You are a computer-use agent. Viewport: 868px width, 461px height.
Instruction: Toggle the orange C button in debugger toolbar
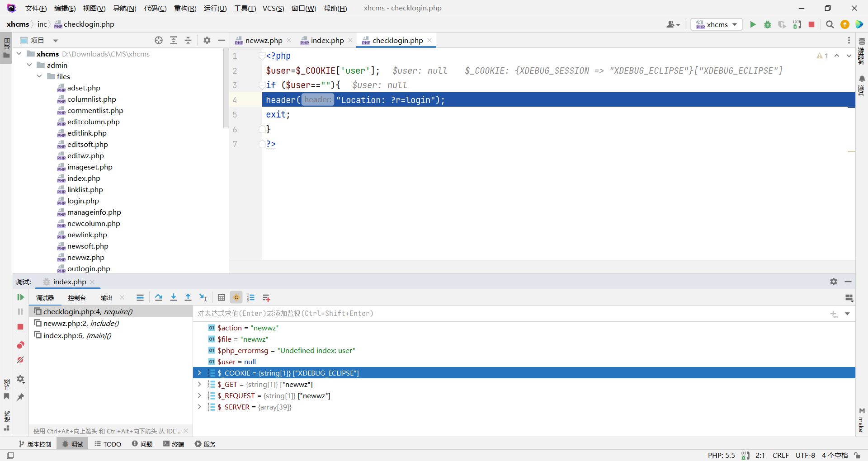236,298
